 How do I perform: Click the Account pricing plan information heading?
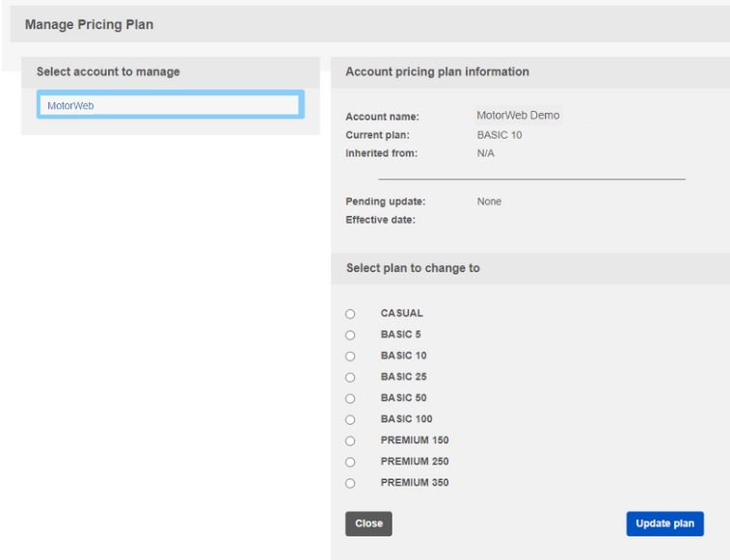pyautogui.click(x=437, y=71)
